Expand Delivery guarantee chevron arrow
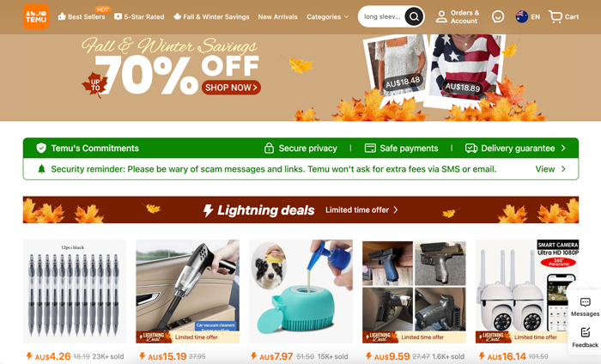 [563, 148]
